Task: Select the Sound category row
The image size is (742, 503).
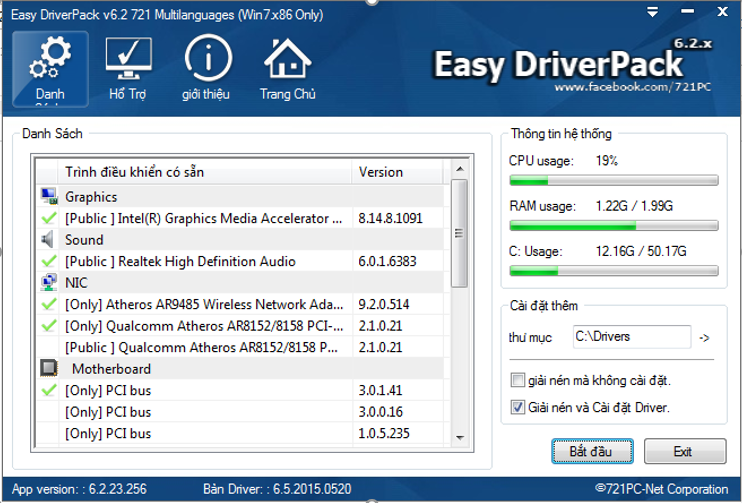Action: point(240,239)
